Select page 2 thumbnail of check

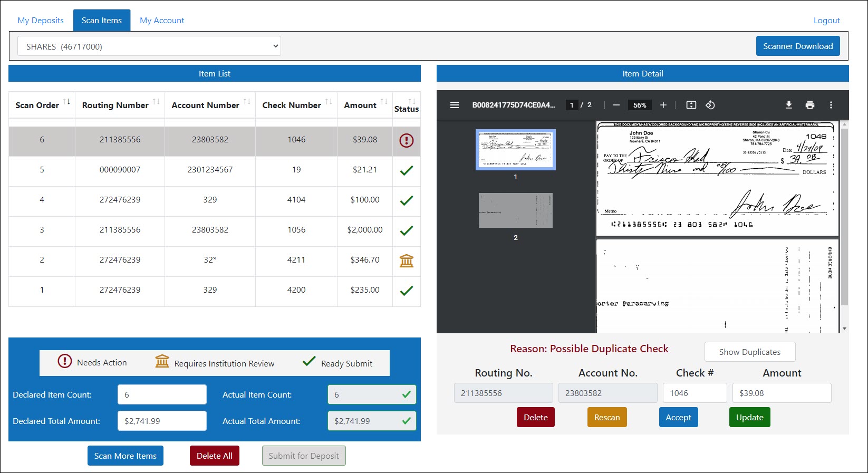coord(515,210)
